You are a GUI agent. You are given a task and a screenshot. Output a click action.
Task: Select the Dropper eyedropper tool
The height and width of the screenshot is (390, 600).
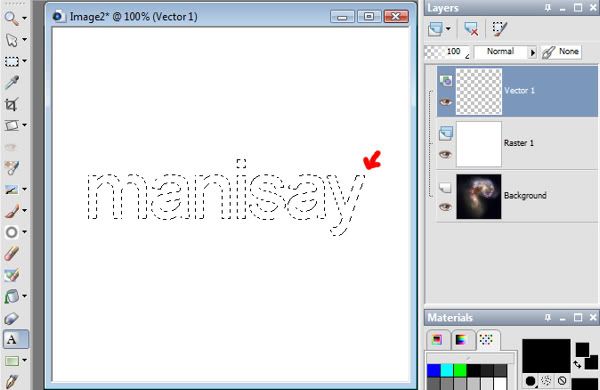tap(11, 82)
